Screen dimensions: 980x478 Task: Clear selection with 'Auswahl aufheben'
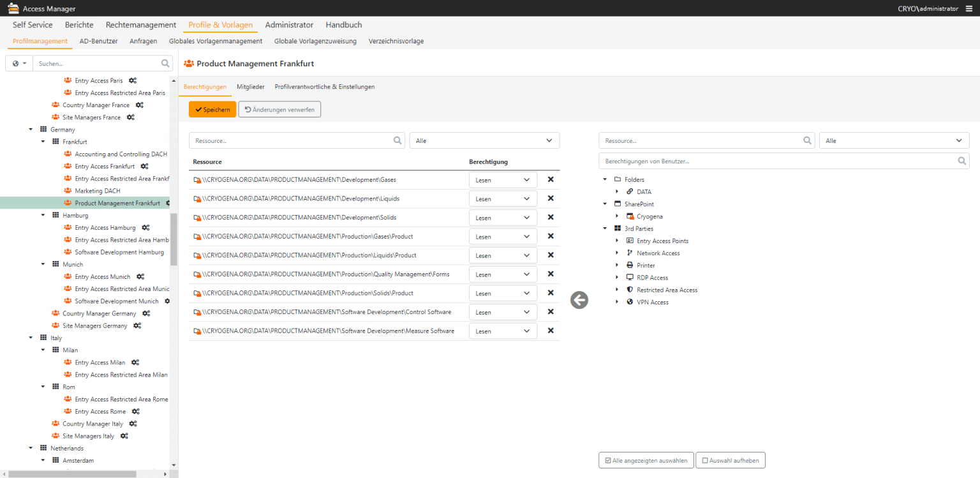pyautogui.click(x=730, y=460)
